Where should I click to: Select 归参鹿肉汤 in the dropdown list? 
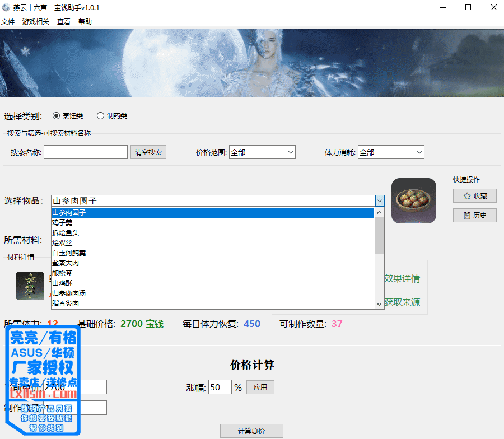point(213,293)
